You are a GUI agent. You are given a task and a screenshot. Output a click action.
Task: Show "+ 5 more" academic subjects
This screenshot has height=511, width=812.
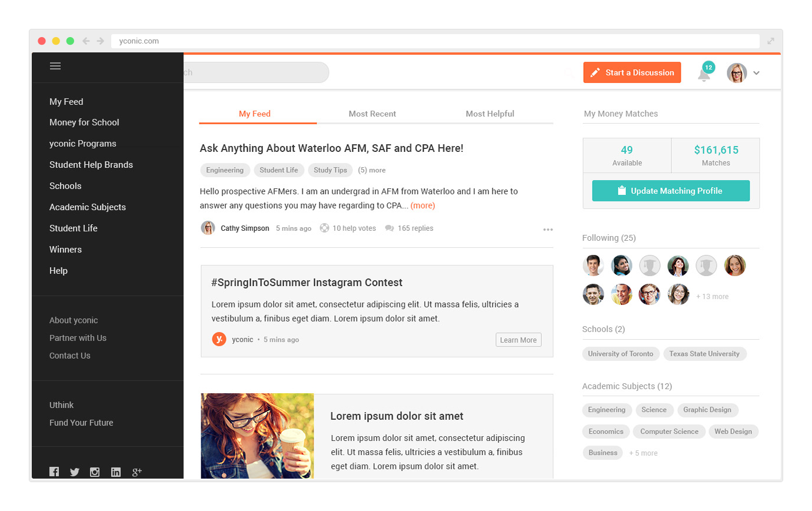click(643, 453)
